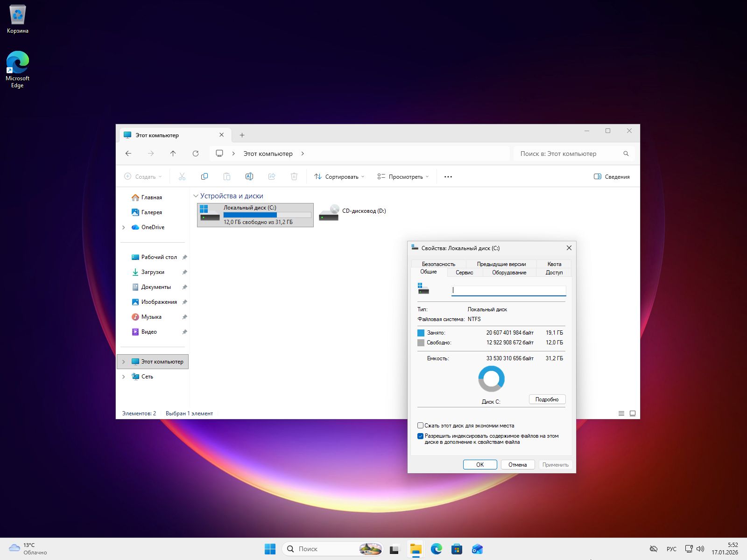The height and width of the screenshot is (560, 747).
Task: Click the Details button under Disk C
Action: pyautogui.click(x=547, y=399)
